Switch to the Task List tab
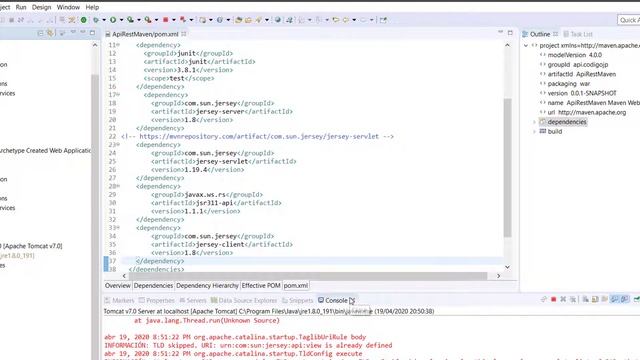 click(x=578, y=34)
